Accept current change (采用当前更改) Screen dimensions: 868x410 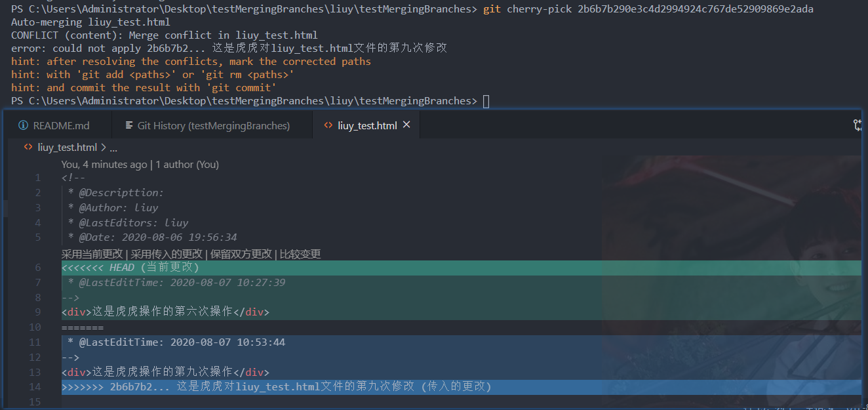pos(92,254)
